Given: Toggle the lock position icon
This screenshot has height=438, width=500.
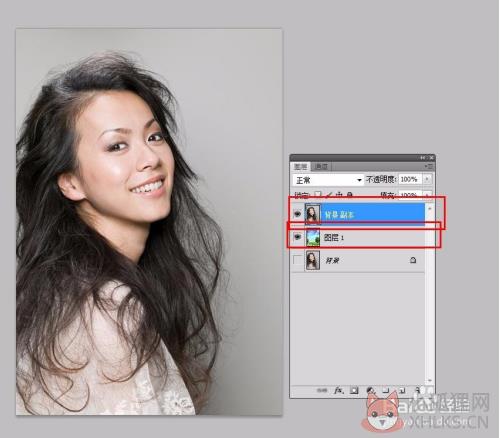Looking at the screenshot, I should tap(339, 194).
